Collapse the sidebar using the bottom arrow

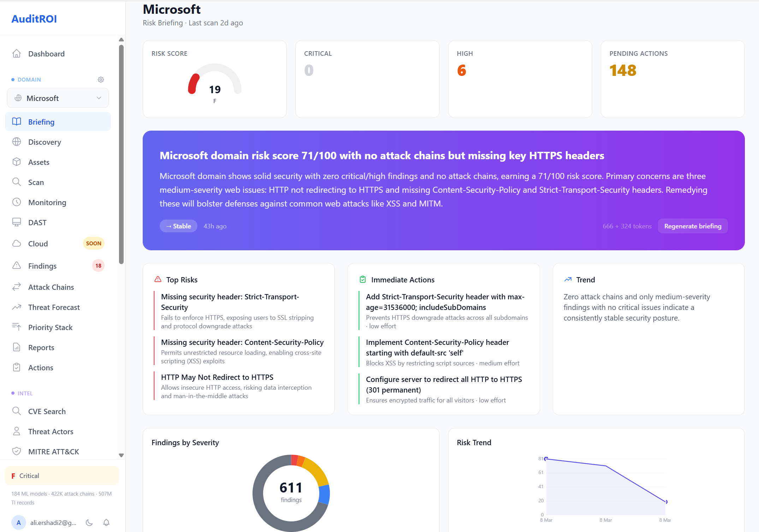click(121, 455)
